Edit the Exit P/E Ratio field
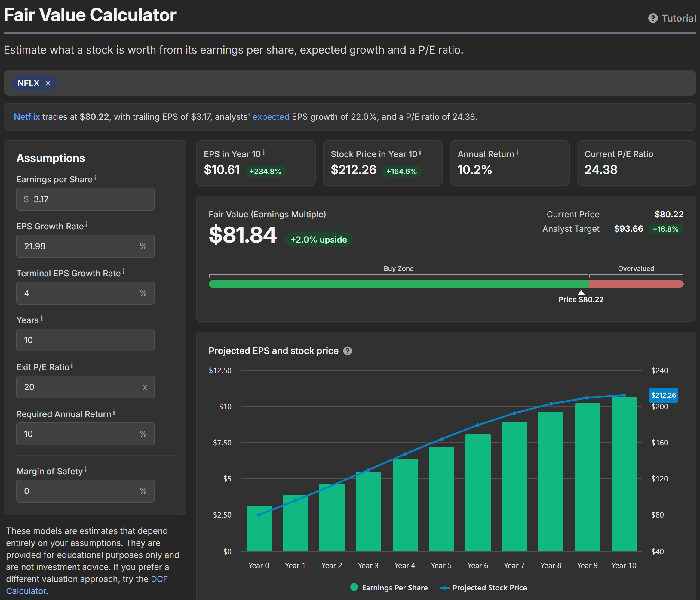 [x=85, y=387]
